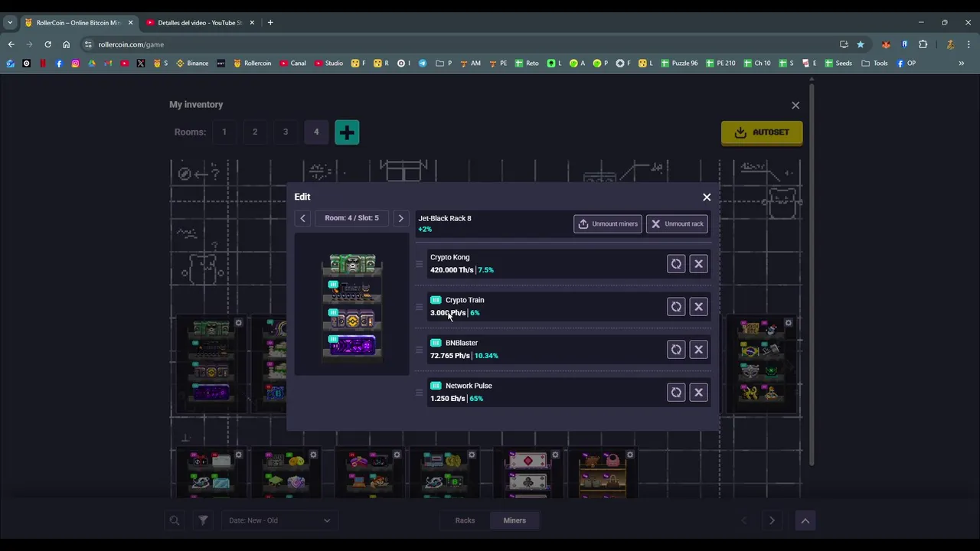The height and width of the screenshot is (551, 980).
Task: Click Network Pulse 1.250 Eh/s value
Action: click(x=447, y=399)
